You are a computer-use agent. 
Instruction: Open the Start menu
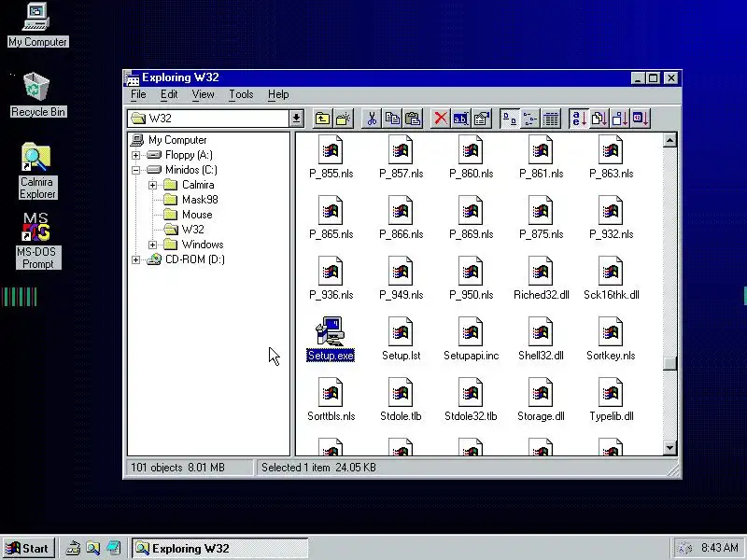[29, 549]
